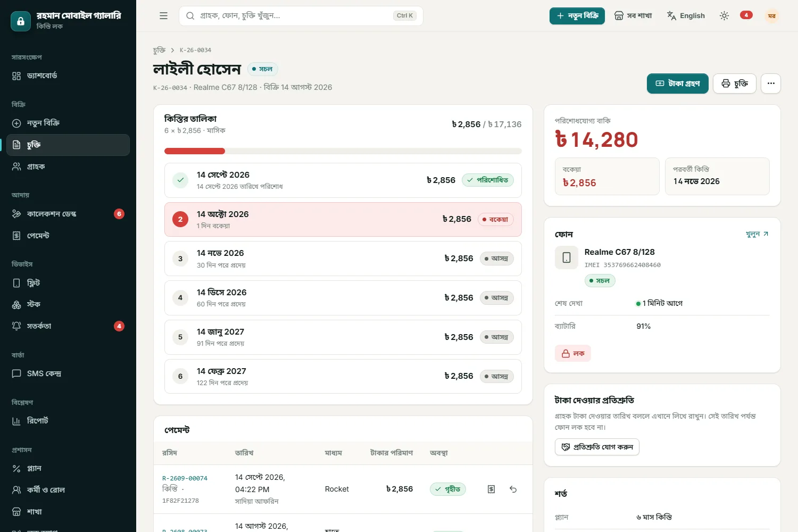The height and width of the screenshot is (532, 798).
Task: Open স্টক in the sidebar
Action: (68, 304)
